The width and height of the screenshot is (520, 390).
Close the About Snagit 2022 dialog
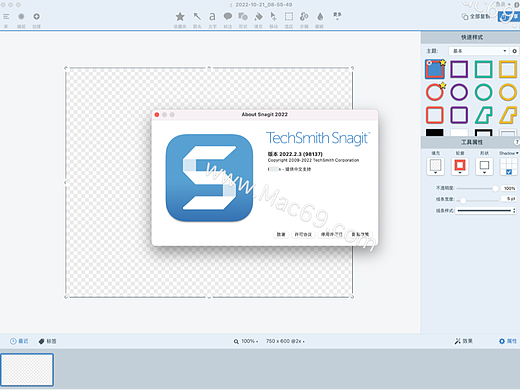[157, 115]
